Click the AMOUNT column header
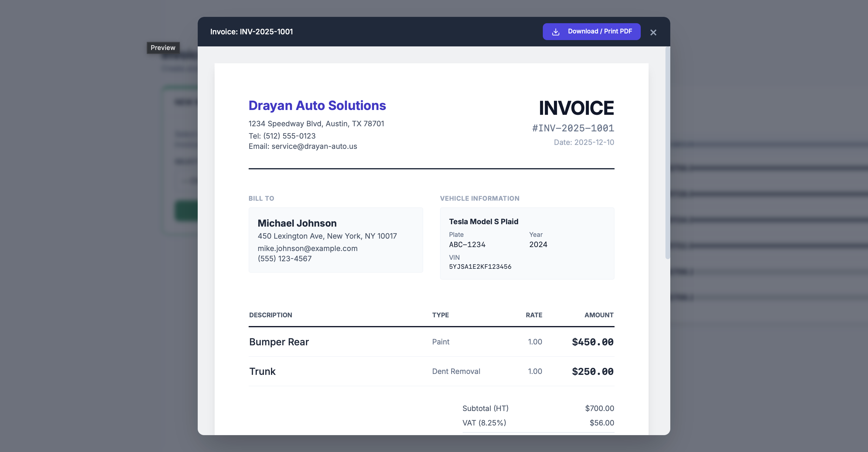 coord(599,315)
